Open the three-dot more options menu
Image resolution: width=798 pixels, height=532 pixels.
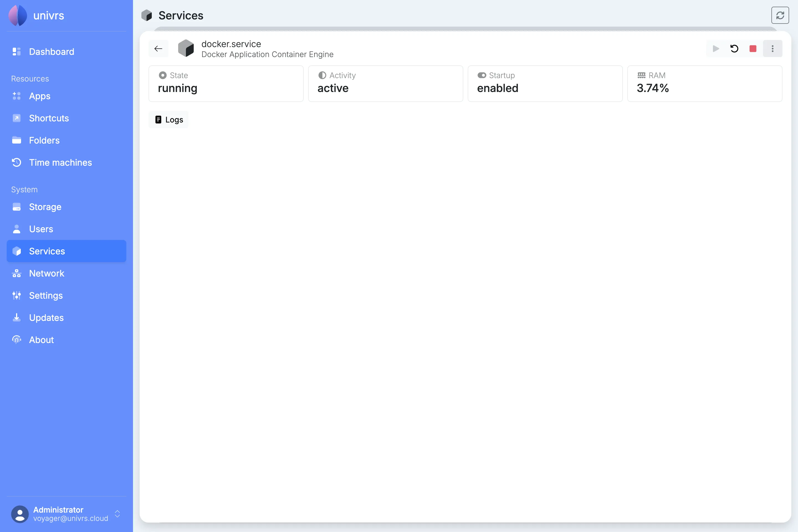click(x=773, y=48)
